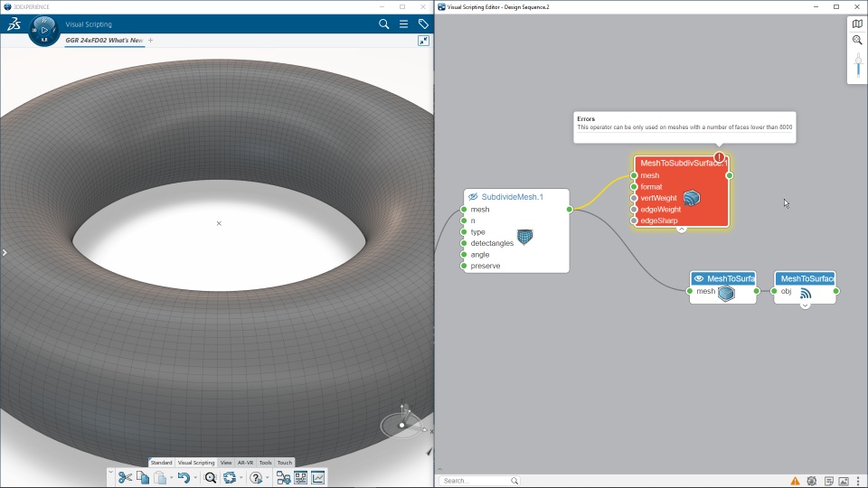The width and height of the screenshot is (868, 488).
Task: Click the Dassault 3DS logo
Action: 14,23
